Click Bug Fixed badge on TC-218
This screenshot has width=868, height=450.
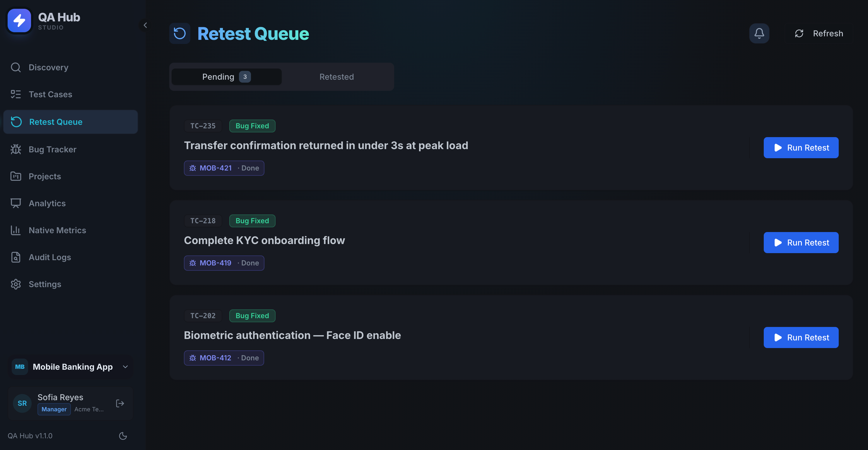pyautogui.click(x=252, y=221)
